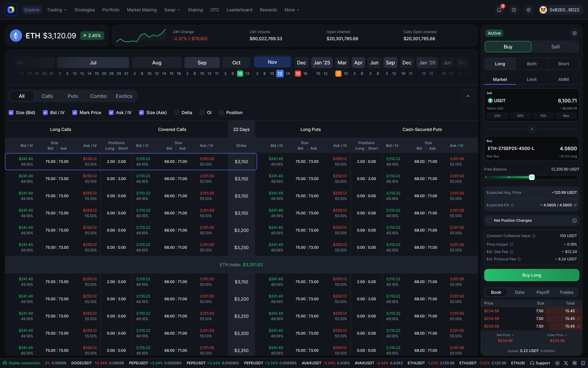
Task: Click the swap direction arrow icon
Action: pyautogui.click(x=532, y=129)
